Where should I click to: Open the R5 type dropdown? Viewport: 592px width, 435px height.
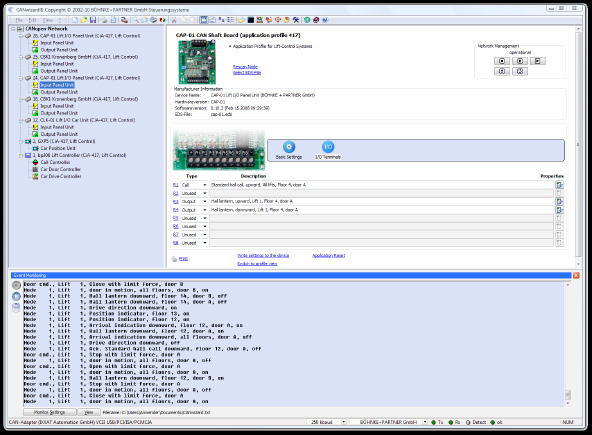pos(205,218)
